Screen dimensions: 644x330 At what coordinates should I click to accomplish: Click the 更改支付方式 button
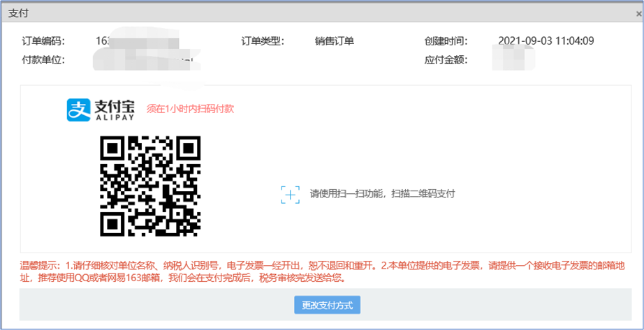click(x=327, y=305)
